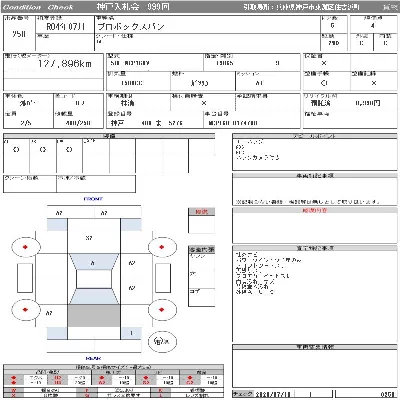
Task: Click the front-left wheel red diamond marker
Action: coord(25,247)
